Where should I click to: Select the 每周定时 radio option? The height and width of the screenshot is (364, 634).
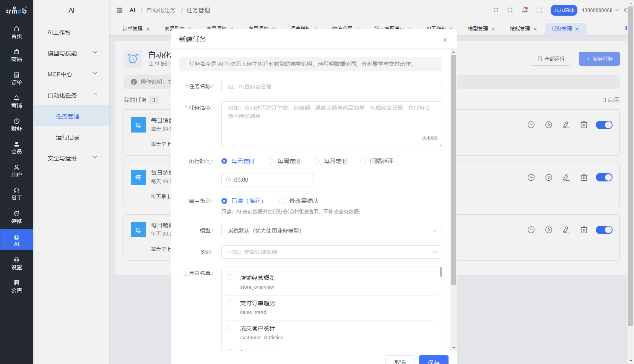pos(284,161)
